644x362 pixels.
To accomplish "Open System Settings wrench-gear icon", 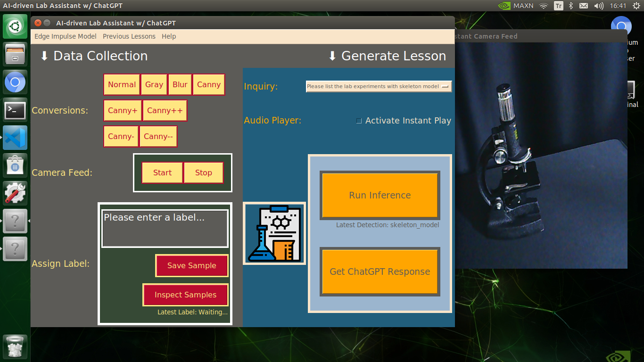I will 15,193.
